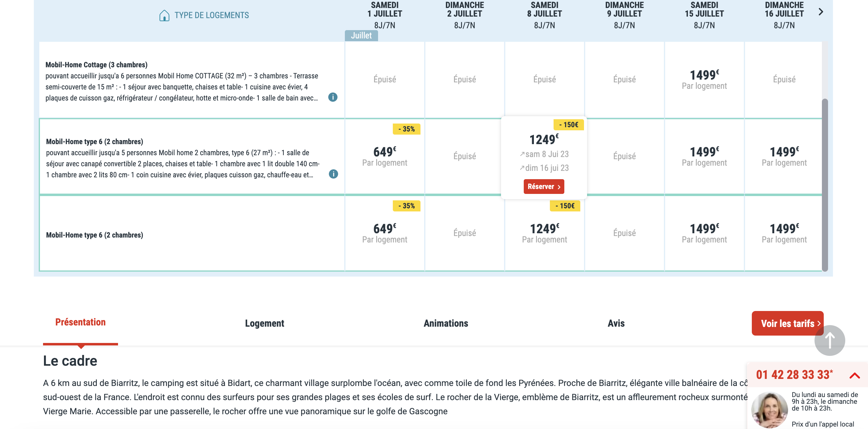Show next dates with right chevron

coord(820,12)
